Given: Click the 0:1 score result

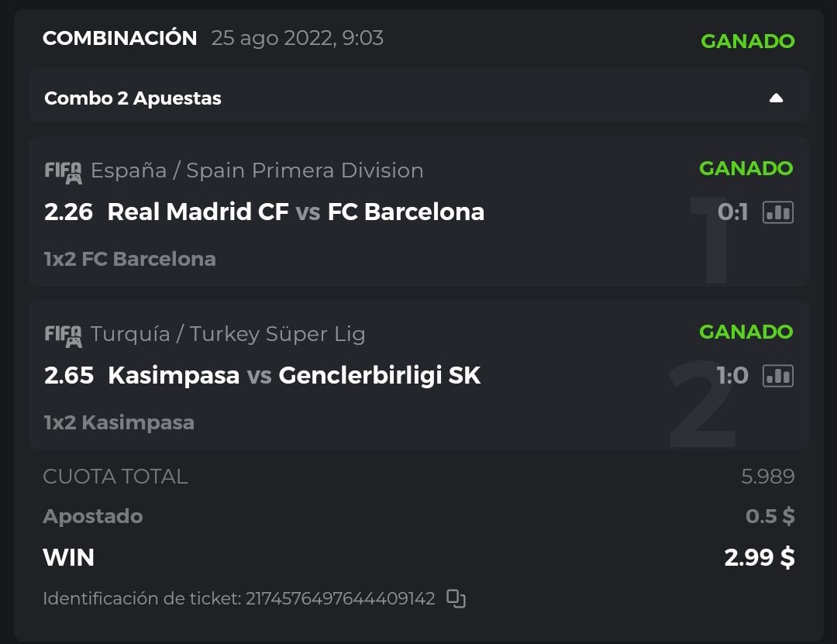Looking at the screenshot, I should [732, 212].
